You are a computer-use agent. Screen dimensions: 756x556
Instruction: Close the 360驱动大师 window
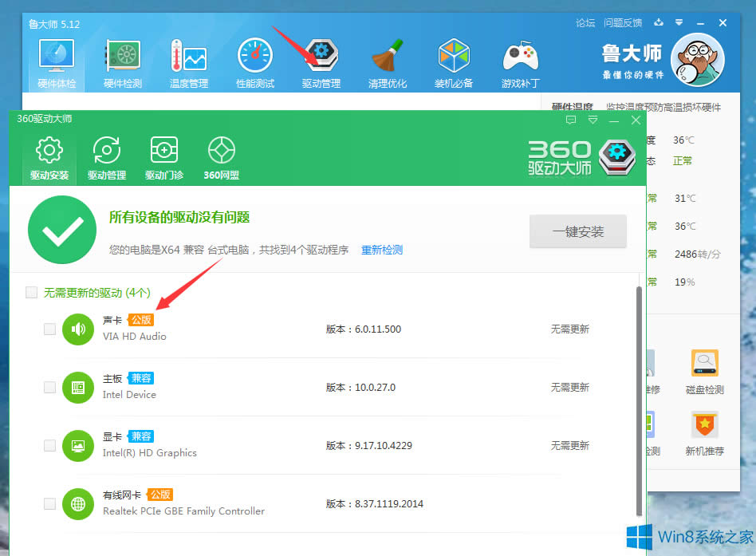(x=636, y=120)
